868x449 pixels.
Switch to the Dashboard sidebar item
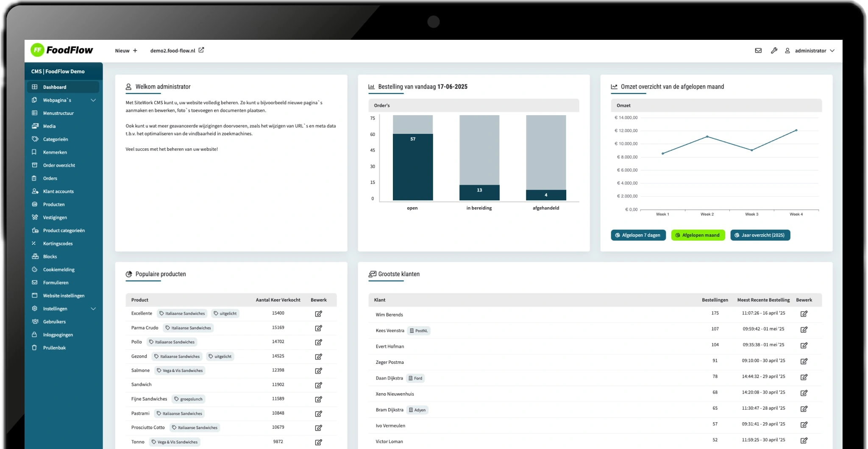55,87
